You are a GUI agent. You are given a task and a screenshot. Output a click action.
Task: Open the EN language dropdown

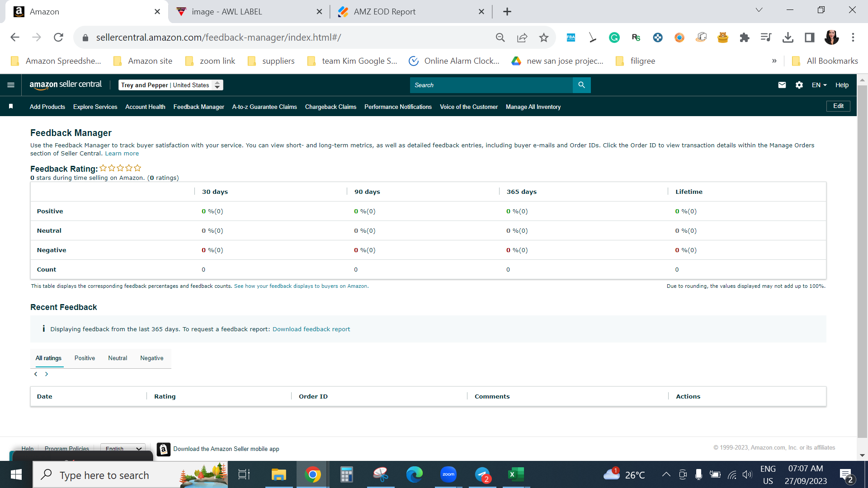click(x=819, y=85)
